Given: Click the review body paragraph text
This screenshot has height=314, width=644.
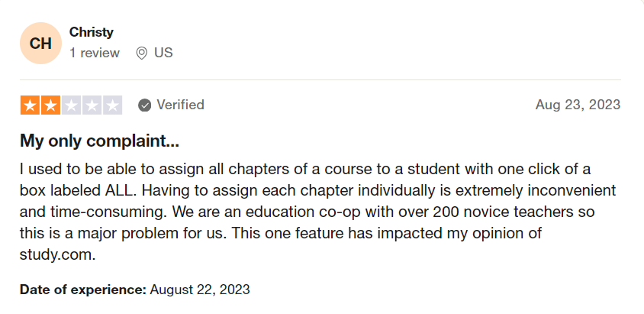Looking at the screenshot, I should pyautogui.click(x=318, y=212).
